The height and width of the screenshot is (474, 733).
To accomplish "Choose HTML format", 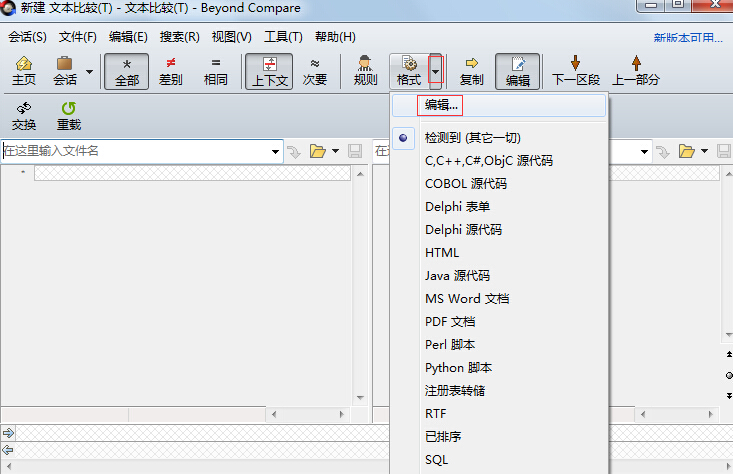I will [x=499, y=252].
